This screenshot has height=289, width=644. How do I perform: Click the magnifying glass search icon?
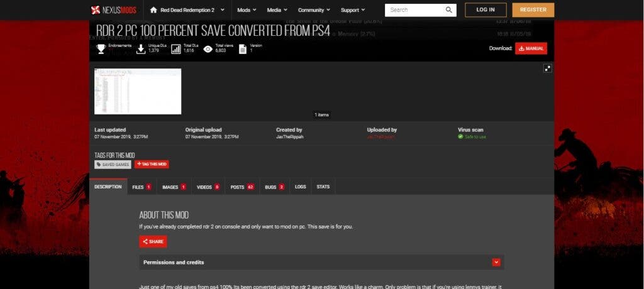tap(449, 10)
